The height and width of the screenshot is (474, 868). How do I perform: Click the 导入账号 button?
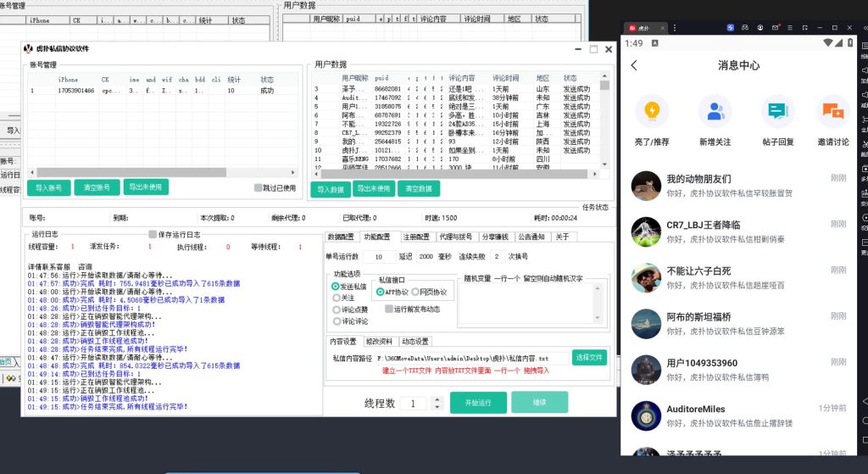[x=49, y=187]
